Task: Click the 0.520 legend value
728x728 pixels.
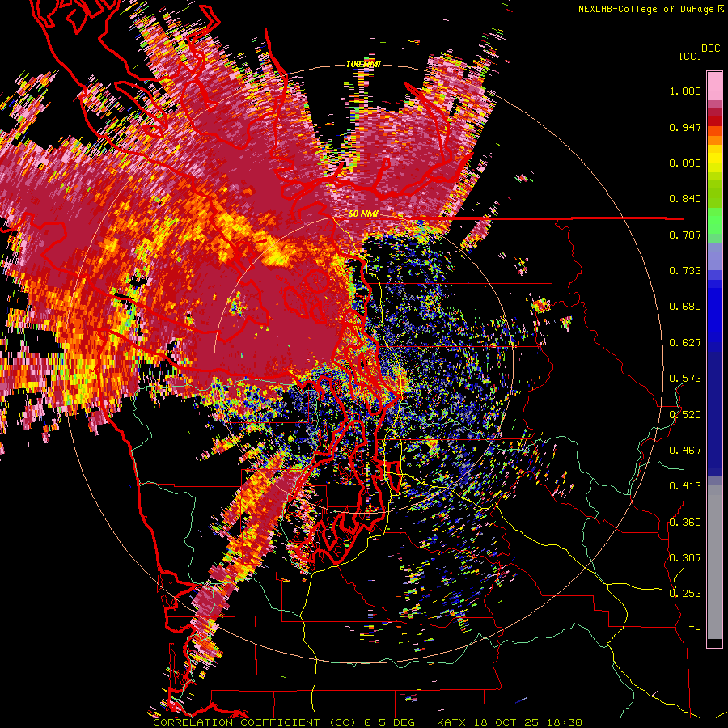Action: click(x=685, y=415)
